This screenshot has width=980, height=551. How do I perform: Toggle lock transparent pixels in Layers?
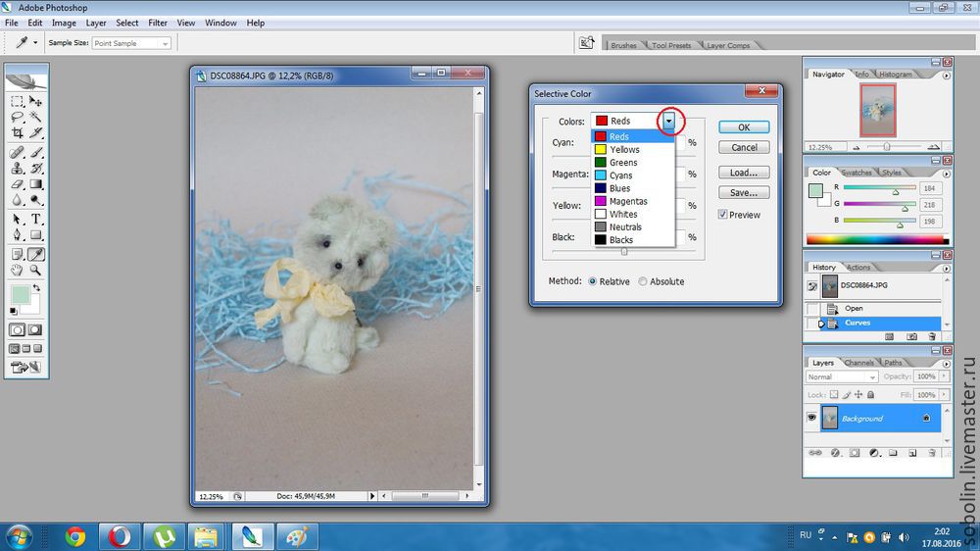point(834,395)
